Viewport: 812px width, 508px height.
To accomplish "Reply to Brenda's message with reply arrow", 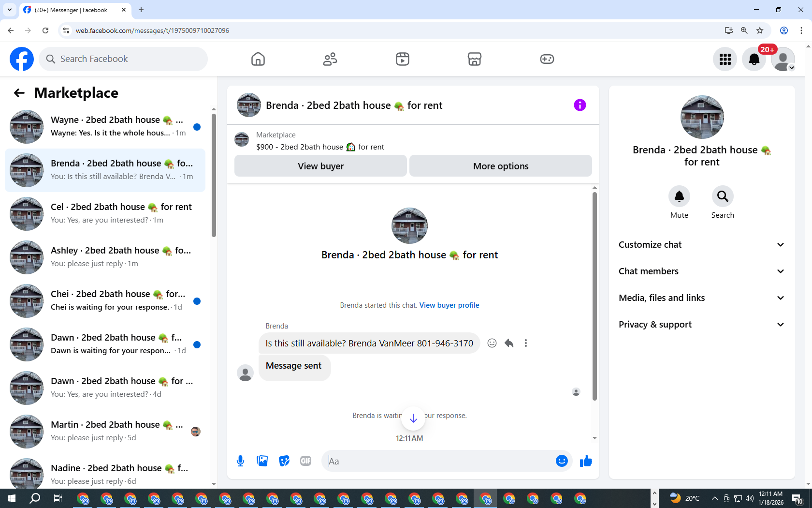I will point(509,343).
